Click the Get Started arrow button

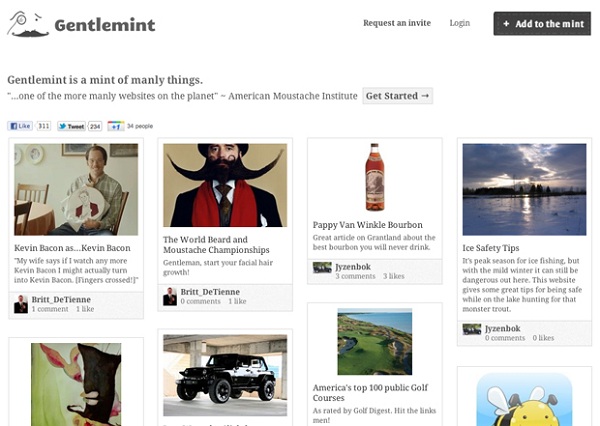coord(398,96)
